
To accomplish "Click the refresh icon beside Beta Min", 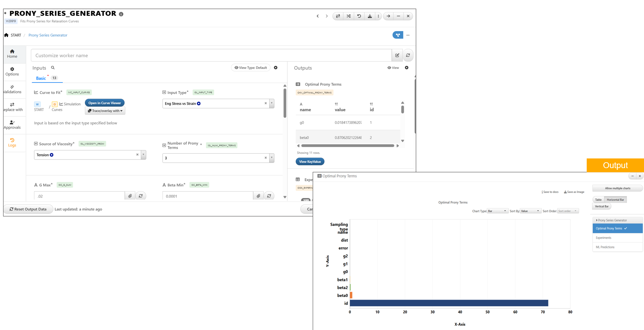I will (x=269, y=196).
